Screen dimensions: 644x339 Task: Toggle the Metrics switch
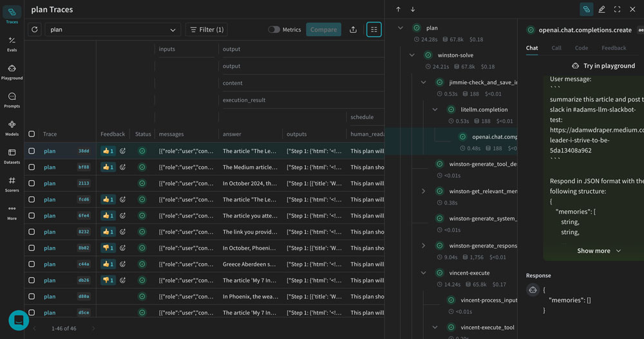coord(274,30)
